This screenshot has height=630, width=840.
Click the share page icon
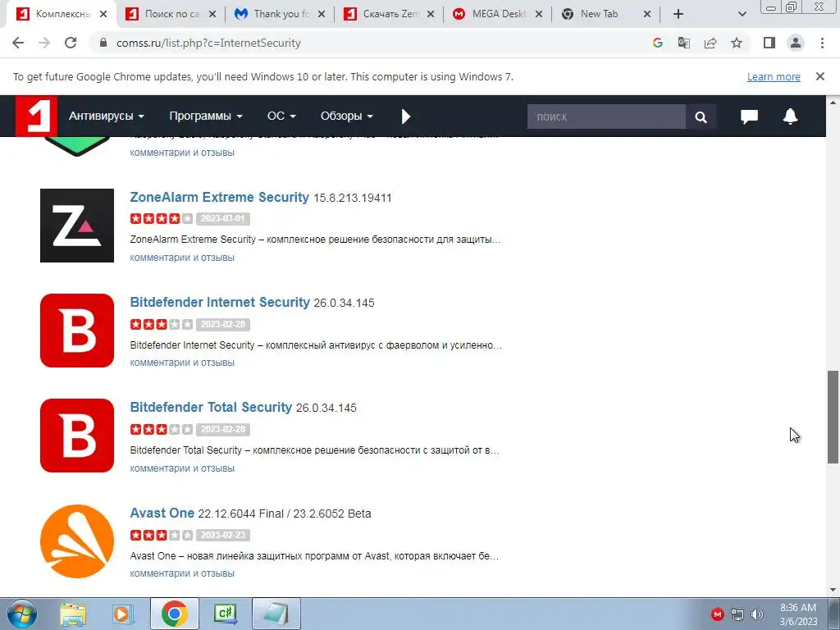[x=710, y=43]
